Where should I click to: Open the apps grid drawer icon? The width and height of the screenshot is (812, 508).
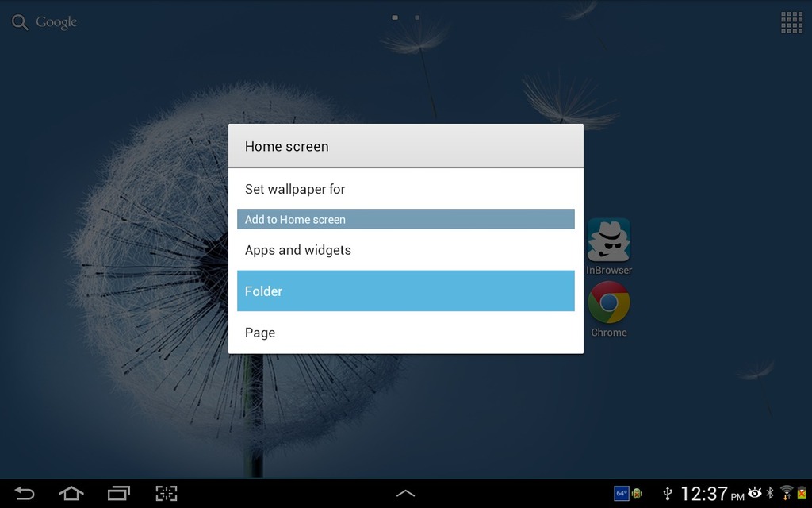click(791, 23)
